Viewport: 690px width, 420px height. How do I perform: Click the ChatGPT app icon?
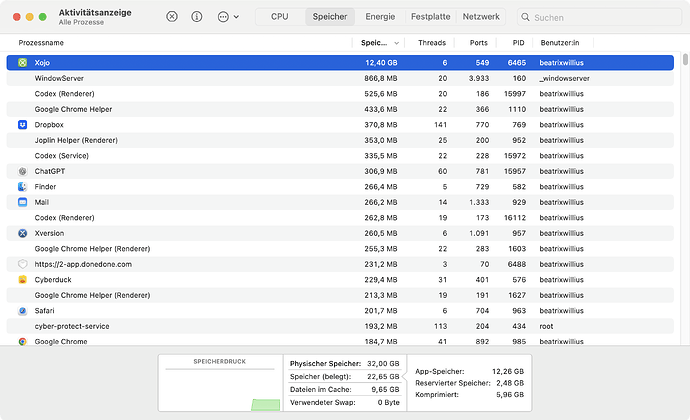pyautogui.click(x=22, y=171)
